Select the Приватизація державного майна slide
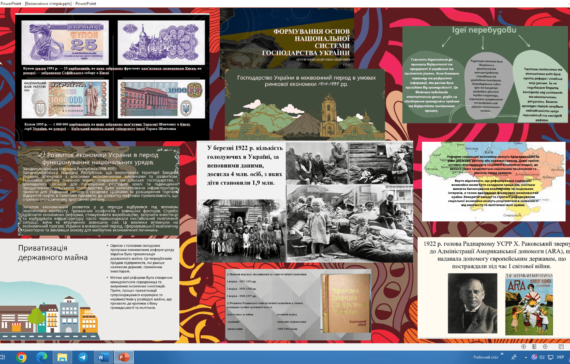 tap(89, 289)
